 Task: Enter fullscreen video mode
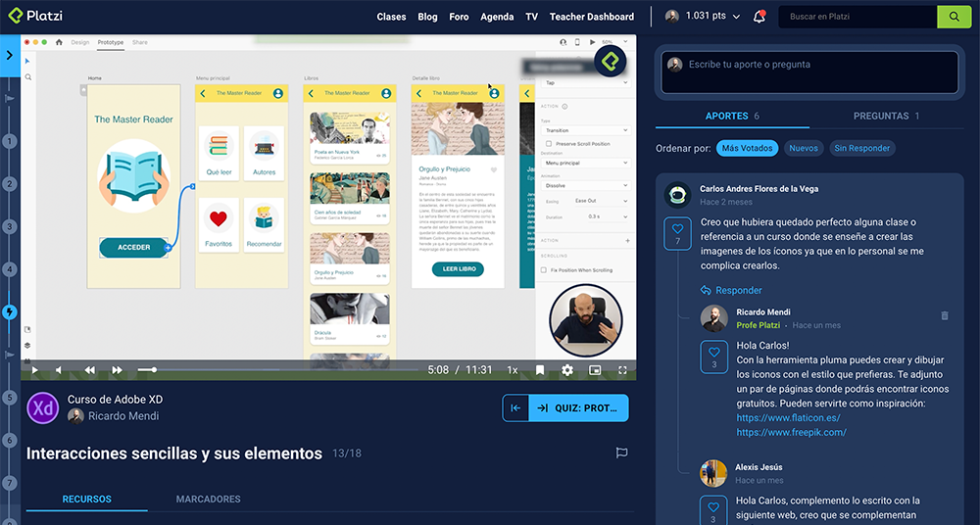coord(622,370)
